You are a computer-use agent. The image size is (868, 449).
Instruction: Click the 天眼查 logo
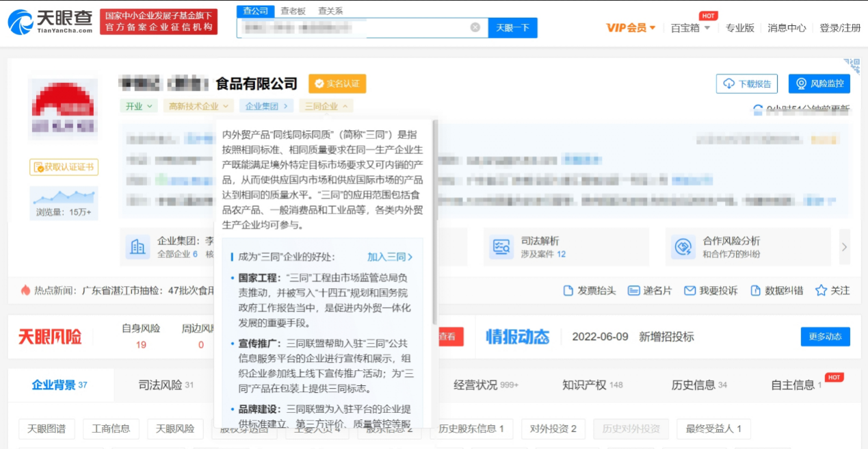click(x=49, y=21)
